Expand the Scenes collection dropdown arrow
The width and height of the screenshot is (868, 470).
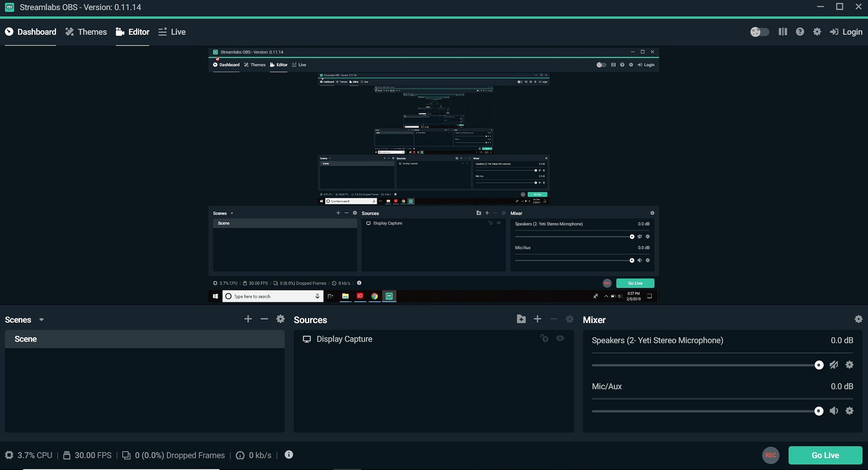point(42,320)
